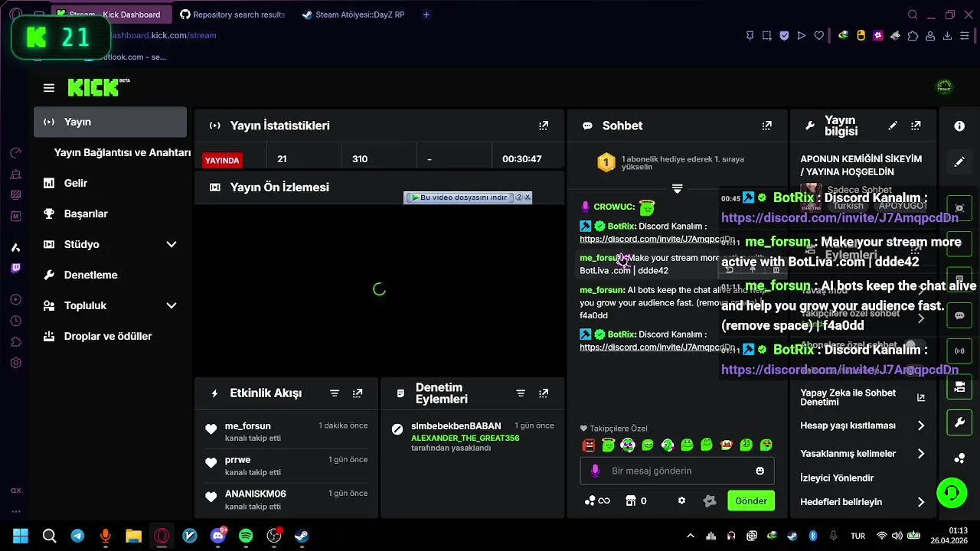Pop out the Etkinlik Akışı panel
This screenshot has height=551, width=980.
[x=358, y=393]
